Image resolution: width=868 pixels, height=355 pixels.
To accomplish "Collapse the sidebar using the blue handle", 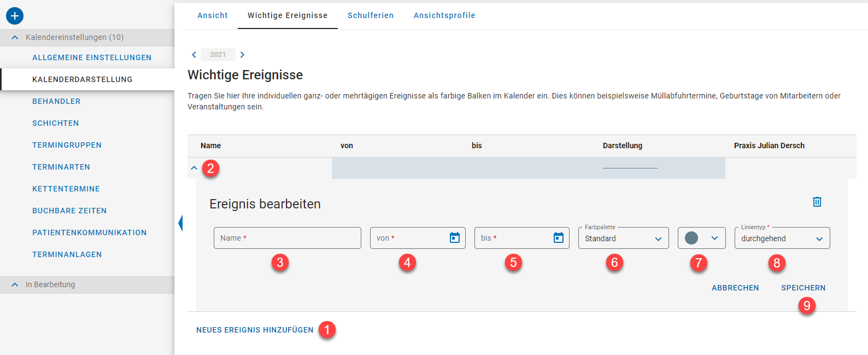I will tap(180, 223).
